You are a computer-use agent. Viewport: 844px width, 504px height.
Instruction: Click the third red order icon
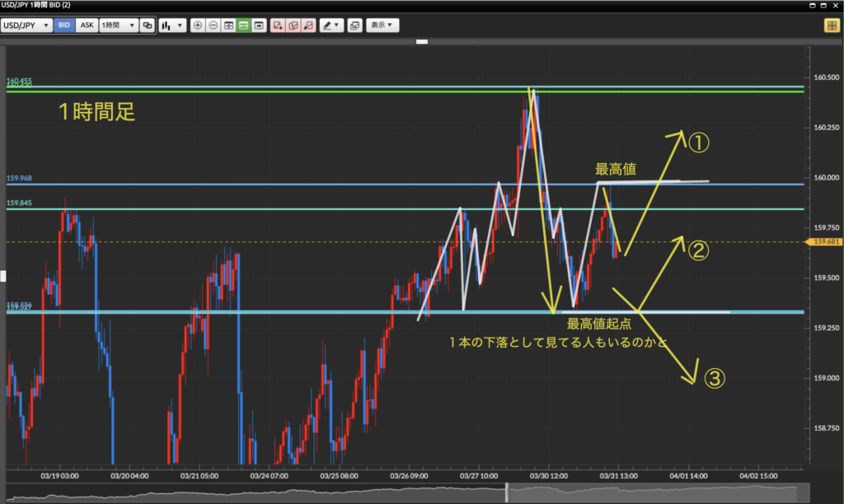(307, 26)
